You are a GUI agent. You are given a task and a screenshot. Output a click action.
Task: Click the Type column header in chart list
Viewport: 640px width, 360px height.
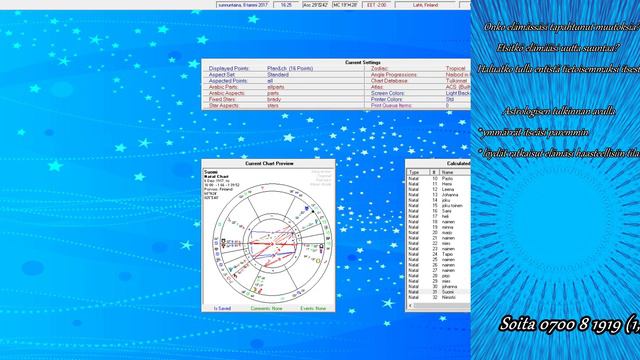418,172
